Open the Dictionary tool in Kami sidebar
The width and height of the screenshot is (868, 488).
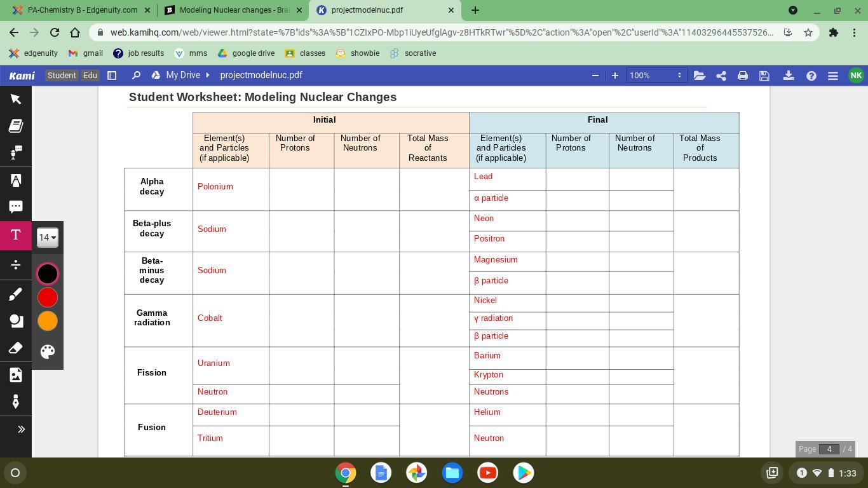pos(16,126)
